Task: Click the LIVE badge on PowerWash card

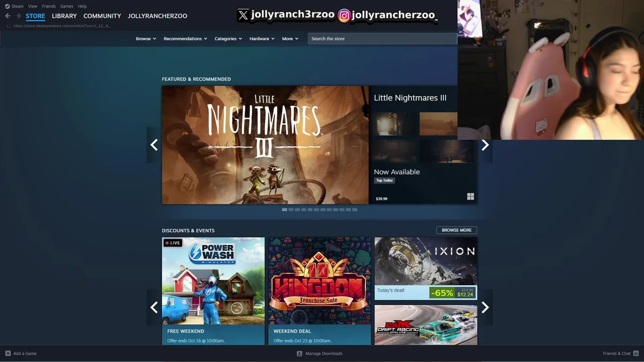Action: pyautogui.click(x=173, y=243)
